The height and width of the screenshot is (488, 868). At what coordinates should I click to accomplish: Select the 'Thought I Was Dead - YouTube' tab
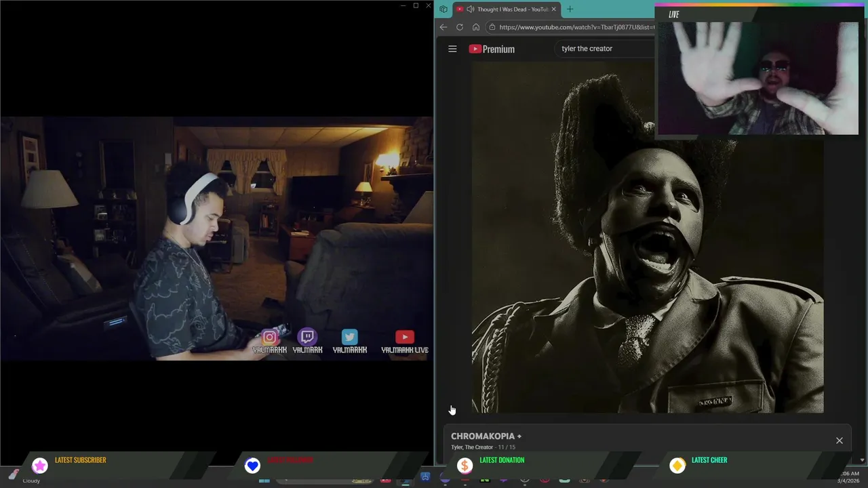pyautogui.click(x=506, y=9)
